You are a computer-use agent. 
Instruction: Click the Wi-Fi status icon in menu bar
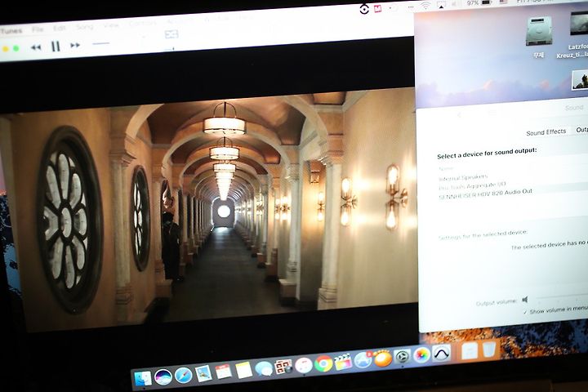coord(425,6)
